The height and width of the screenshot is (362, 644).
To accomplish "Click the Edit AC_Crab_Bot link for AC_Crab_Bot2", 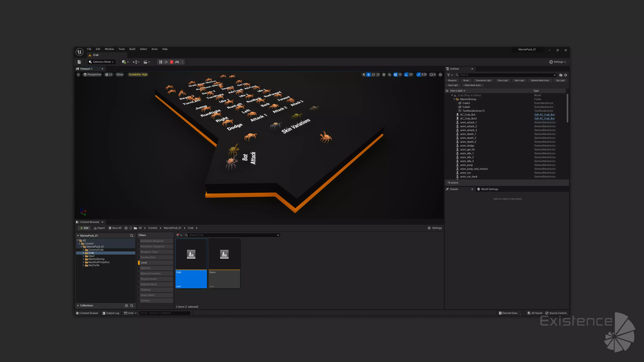I will click(x=544, y=119).
